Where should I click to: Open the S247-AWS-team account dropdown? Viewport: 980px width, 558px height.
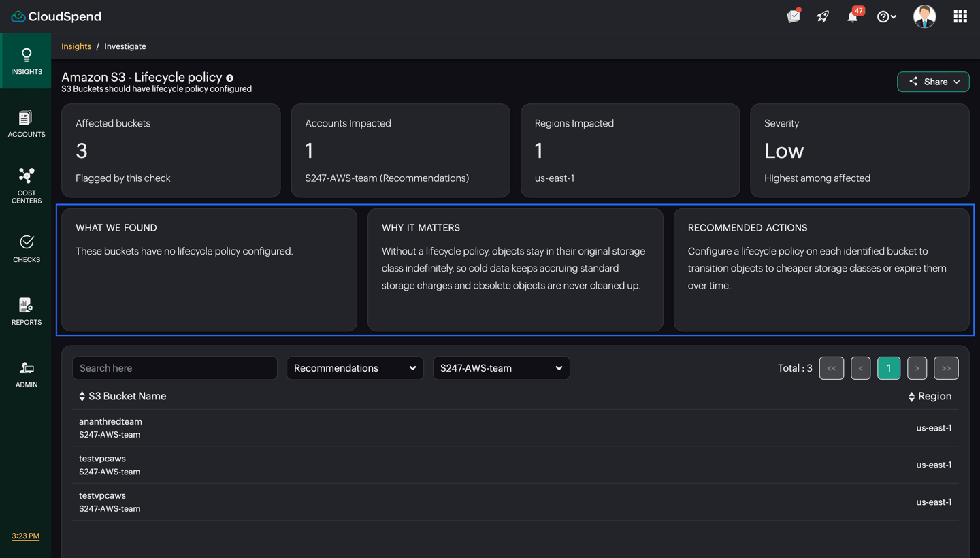[x=502, y=368]
